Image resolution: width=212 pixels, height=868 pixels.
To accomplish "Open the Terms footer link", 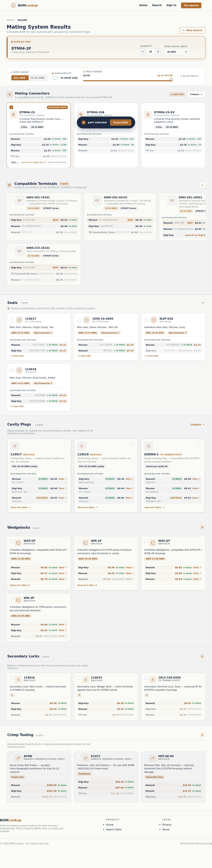I will point(166,830).
